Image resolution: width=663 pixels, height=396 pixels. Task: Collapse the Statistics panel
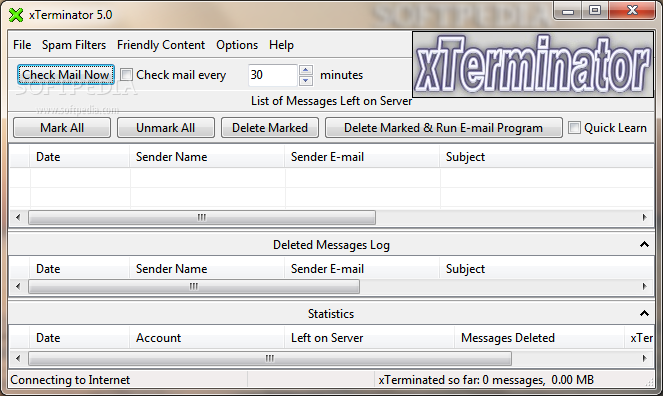tap(644, 313)
